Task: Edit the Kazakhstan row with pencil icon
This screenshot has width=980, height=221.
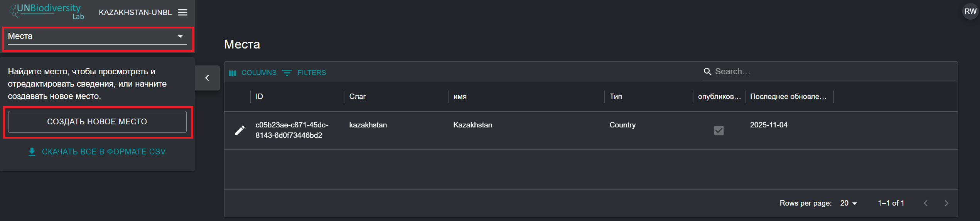Action: click(240, 130)
